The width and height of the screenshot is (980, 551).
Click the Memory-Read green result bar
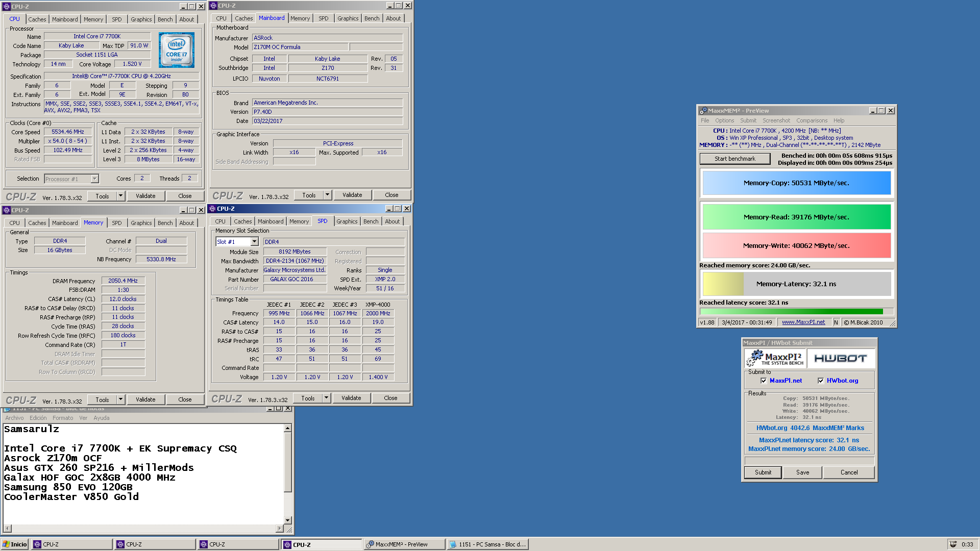(796, 217)
